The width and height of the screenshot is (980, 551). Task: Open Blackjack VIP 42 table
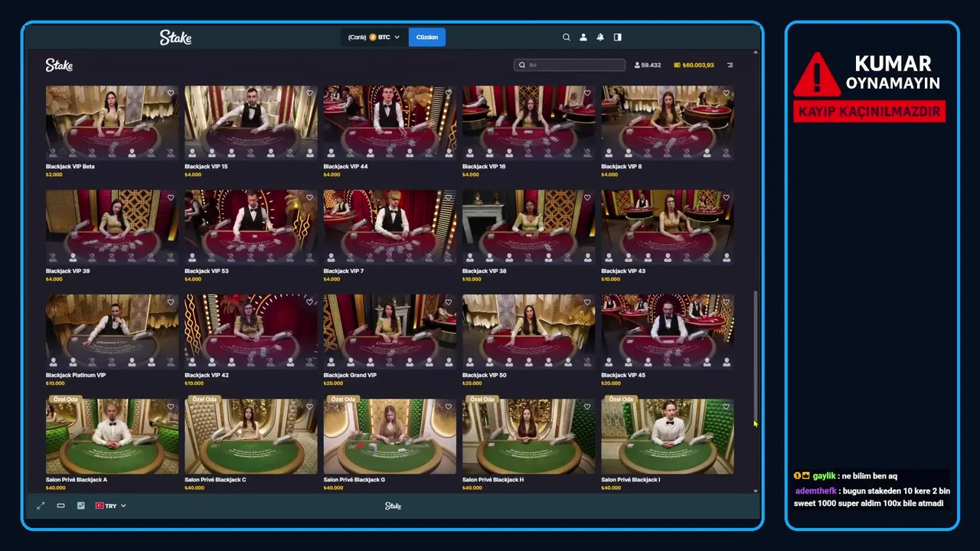(250, 331)
